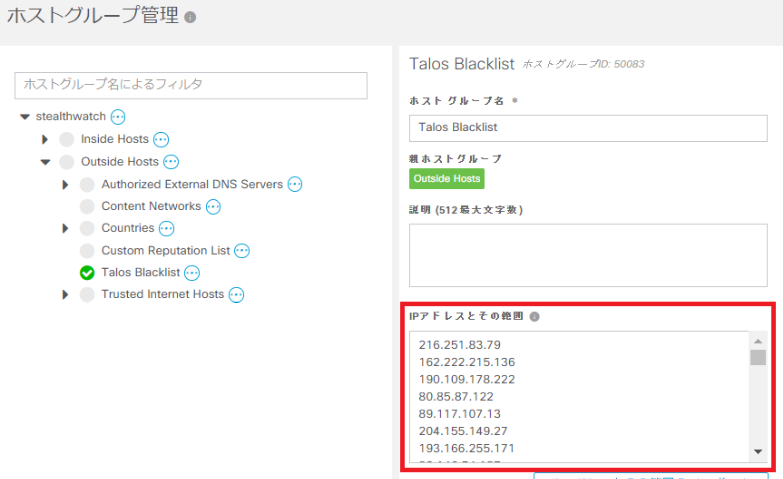Select Trusted Internet Hosts in the tree
Viewport: 783px width, 479px height.
[x=162, y=294]
